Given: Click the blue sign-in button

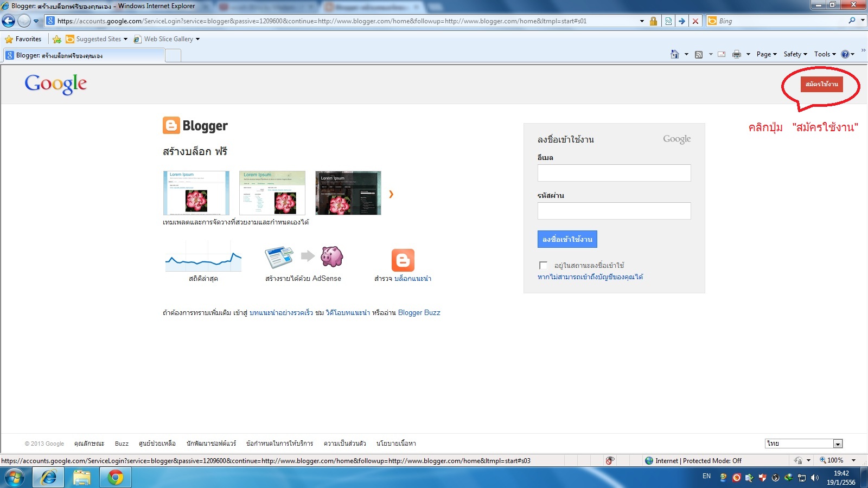Looking at the screenshot, I should coord(567,239).
